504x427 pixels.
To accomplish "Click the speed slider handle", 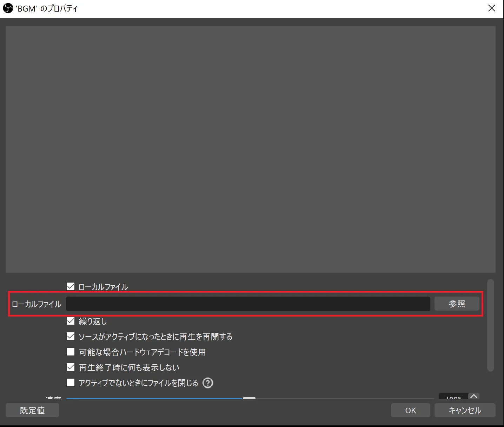I will (x=249, y=398).
